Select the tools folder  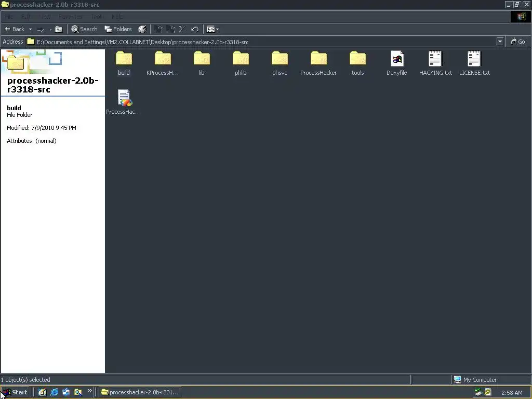click(357, 63)
